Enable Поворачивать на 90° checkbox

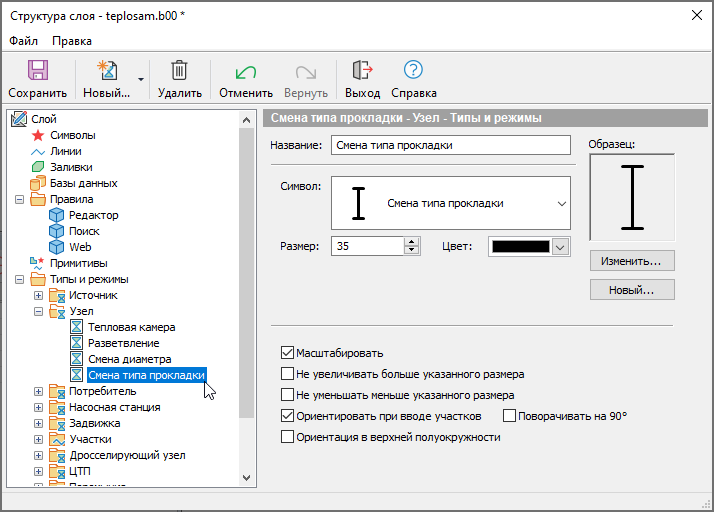click(509, 416)
